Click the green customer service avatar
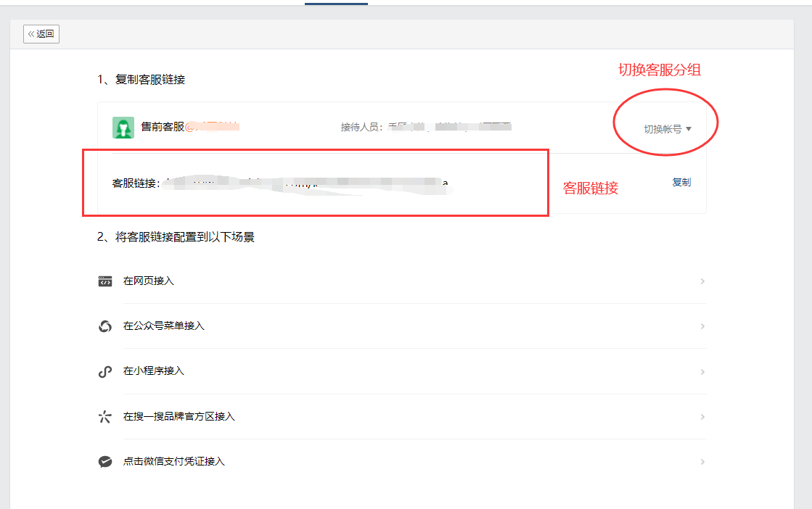Image resolution: width=812 pixels, height=509 pixels. click(x=123, y=128)
